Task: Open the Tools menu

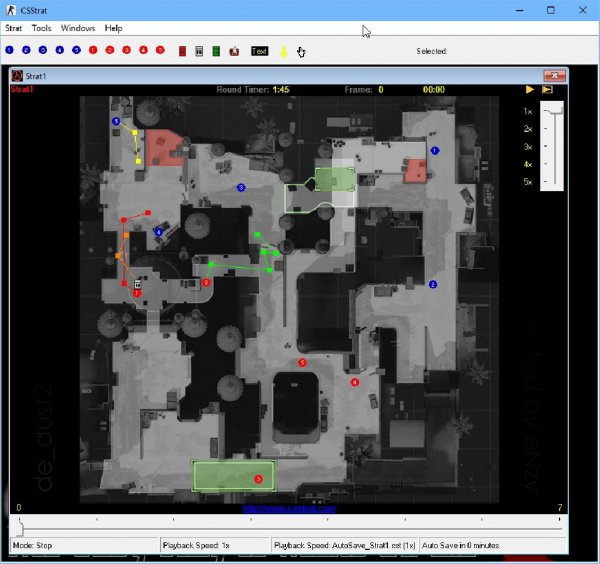Action: (41, 28)
